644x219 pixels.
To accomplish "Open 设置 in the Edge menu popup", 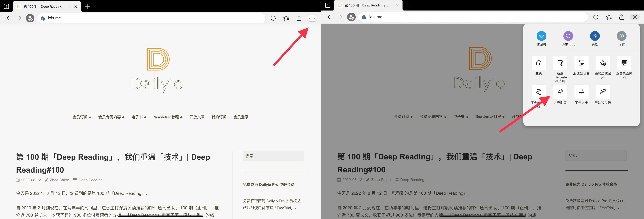I will tap(622, 39).
